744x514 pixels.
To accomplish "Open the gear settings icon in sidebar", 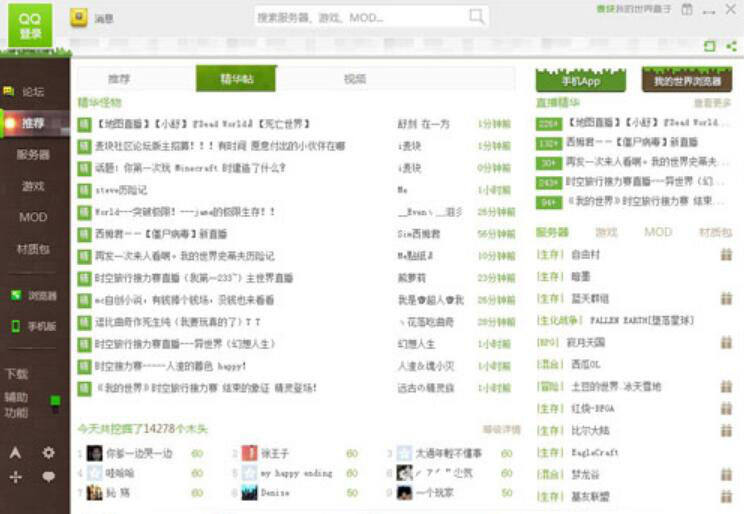I will (48, 453).
